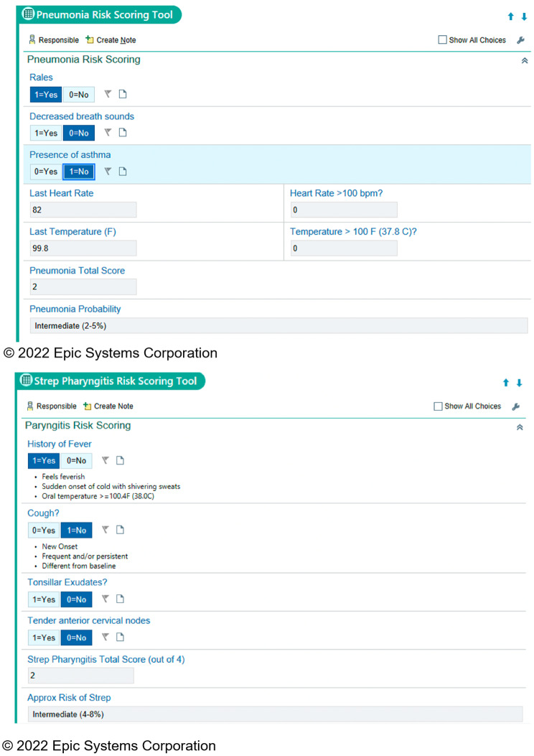Open the note icon beside Presence of asthma
This screenshot has height=756, width=534.
pos(123,171)
